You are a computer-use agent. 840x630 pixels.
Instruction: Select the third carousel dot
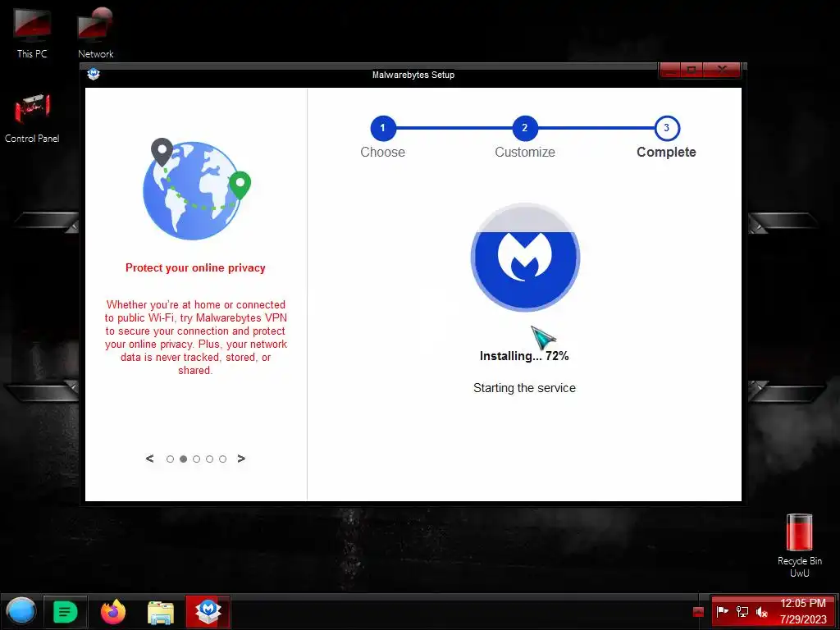[196, 459]
